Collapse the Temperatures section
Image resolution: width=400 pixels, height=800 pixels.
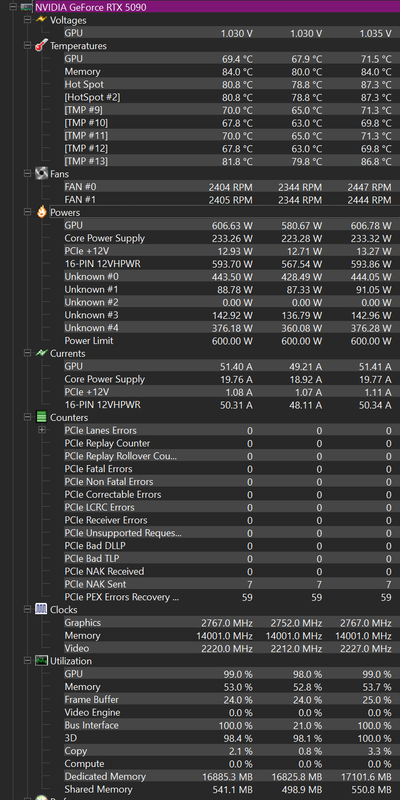tap(27, 45)
